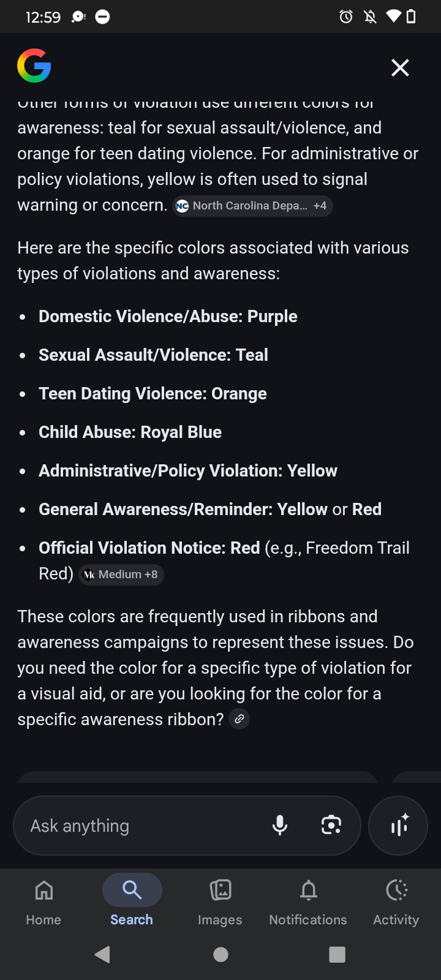Tap the Ask anything input field
This screenshot has width=441, height=980.
pyautogui.click(x=123, y=825)
